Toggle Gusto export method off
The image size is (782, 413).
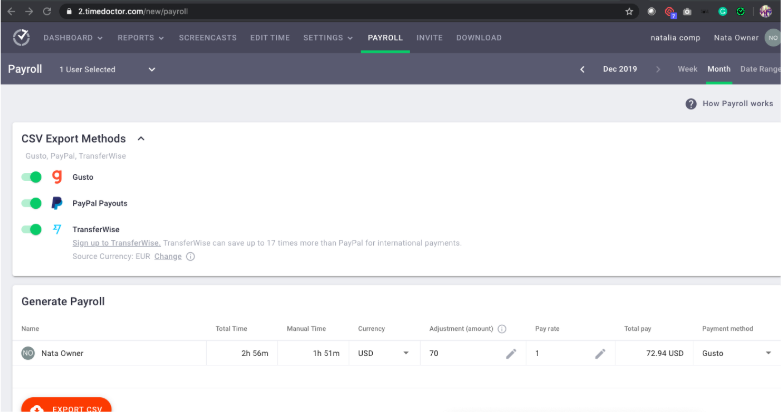point(31,177)
